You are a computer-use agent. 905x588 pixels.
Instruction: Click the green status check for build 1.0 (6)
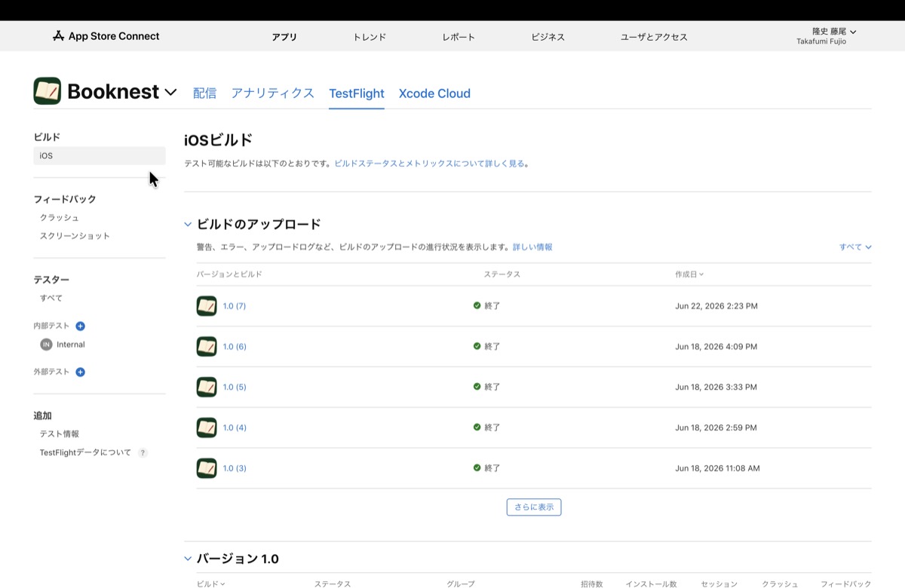point(477,347)
